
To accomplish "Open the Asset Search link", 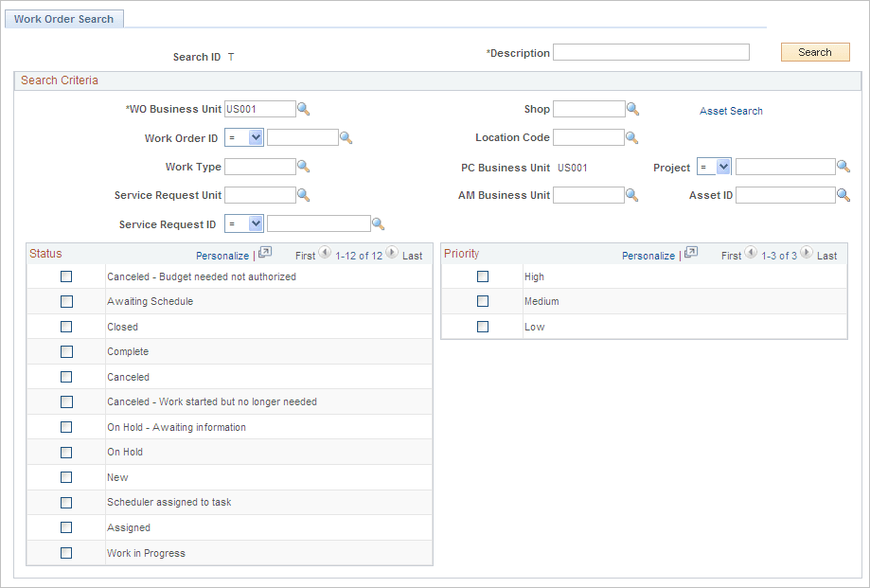I will (731, 111).
